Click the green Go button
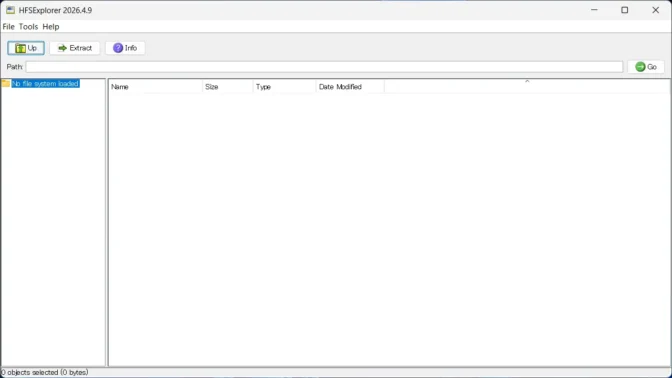 click(x=646, y=67)
